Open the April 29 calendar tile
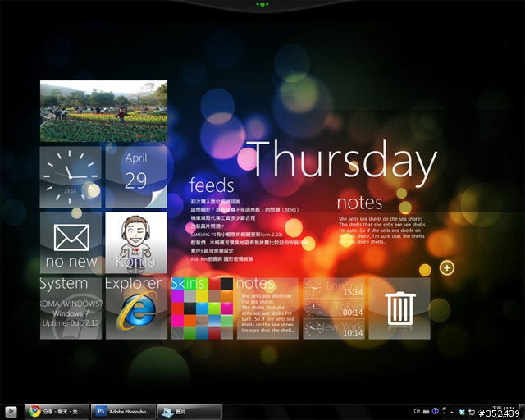Viewport: 525px width, 420px height. point(136,177)
